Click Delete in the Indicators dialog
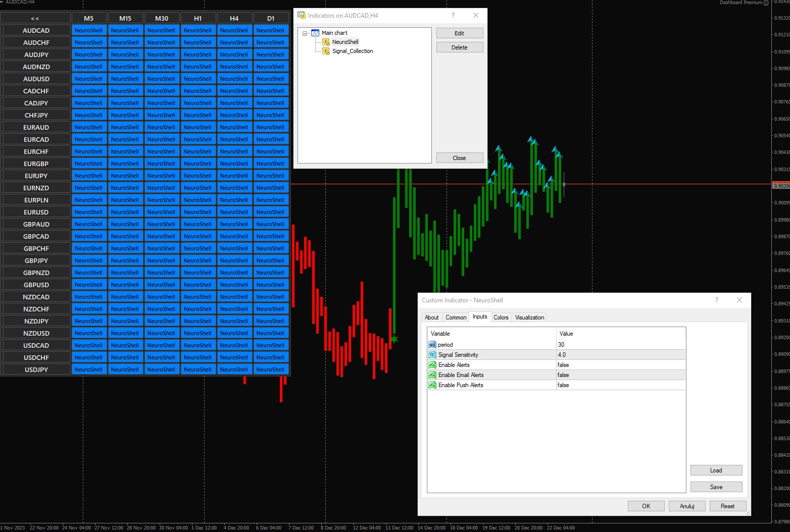Image resolution: width=790 pixels, height=532 pixels. click(x=460, y=47)
